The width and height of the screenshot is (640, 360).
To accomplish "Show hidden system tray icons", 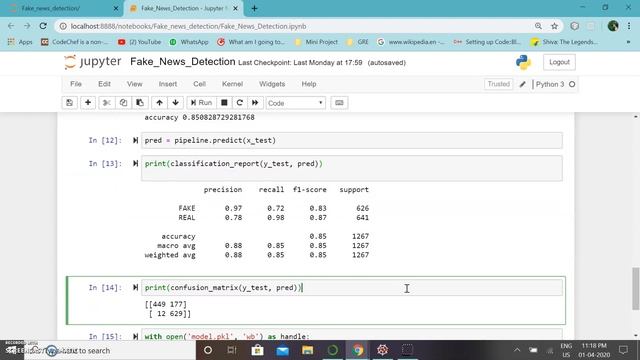I will tap(517, 350).
